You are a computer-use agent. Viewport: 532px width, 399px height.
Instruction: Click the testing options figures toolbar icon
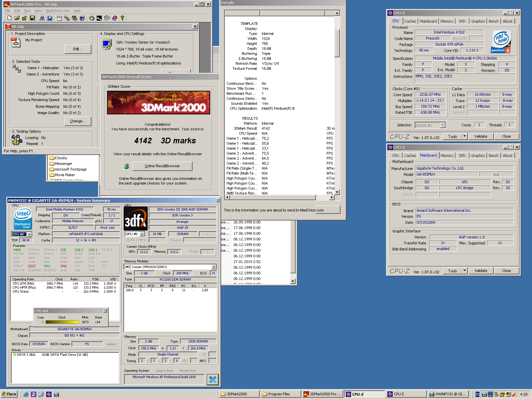(74, 18)
